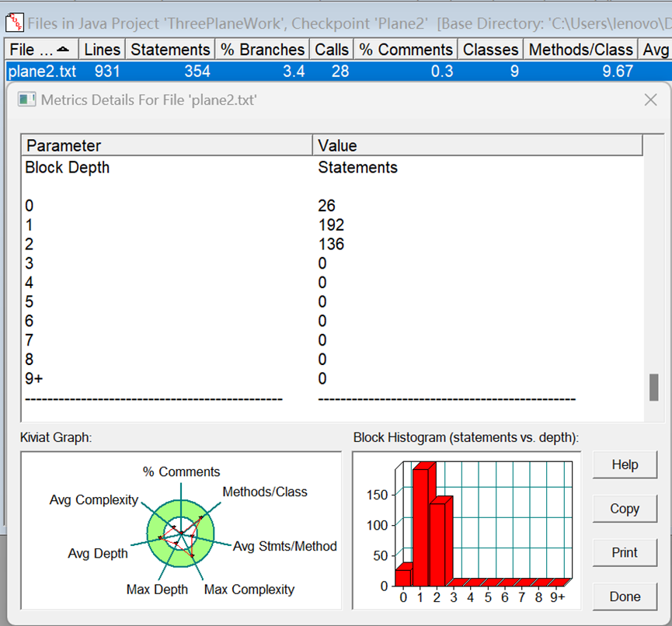Screen dimensions: 672x626
Task: Click the 931 lines value
Action: pos(107,71)
